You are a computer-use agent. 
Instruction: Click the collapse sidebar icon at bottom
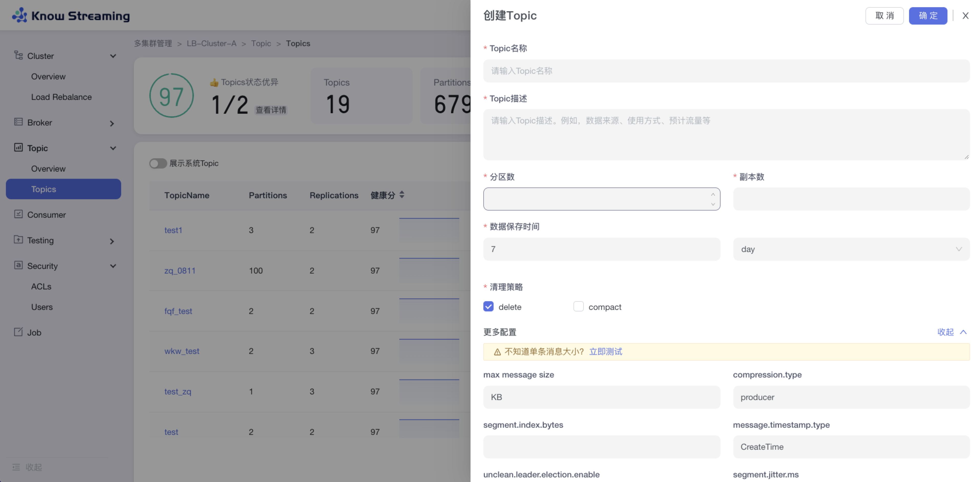tap(16, 467)
